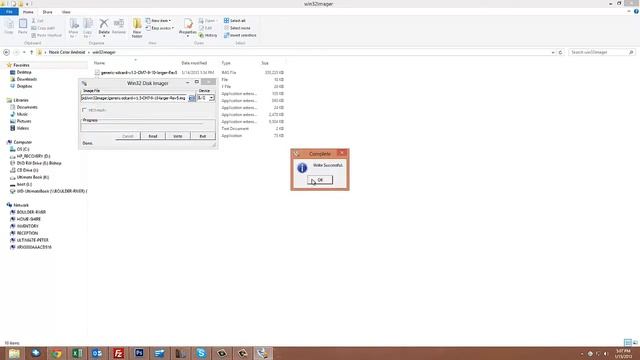Click Nook Color Android in the address path

point(67,52)
